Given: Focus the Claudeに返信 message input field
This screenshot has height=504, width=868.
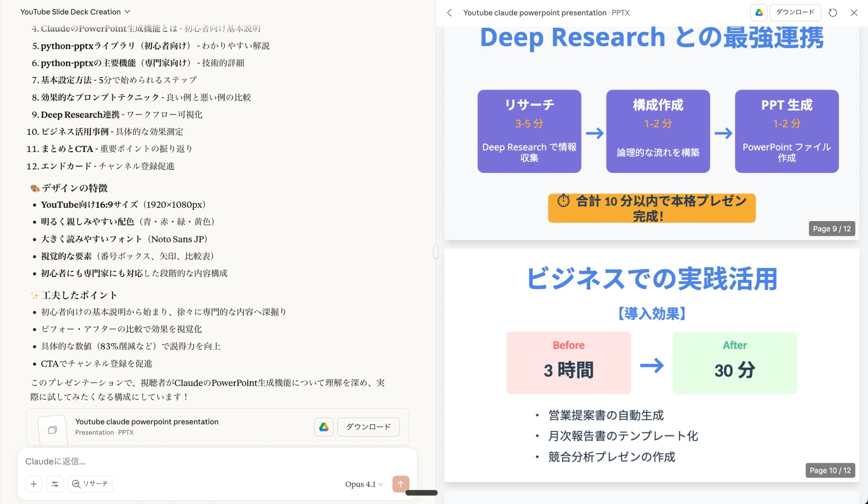Looking at the screenshot, I should 207,461.
